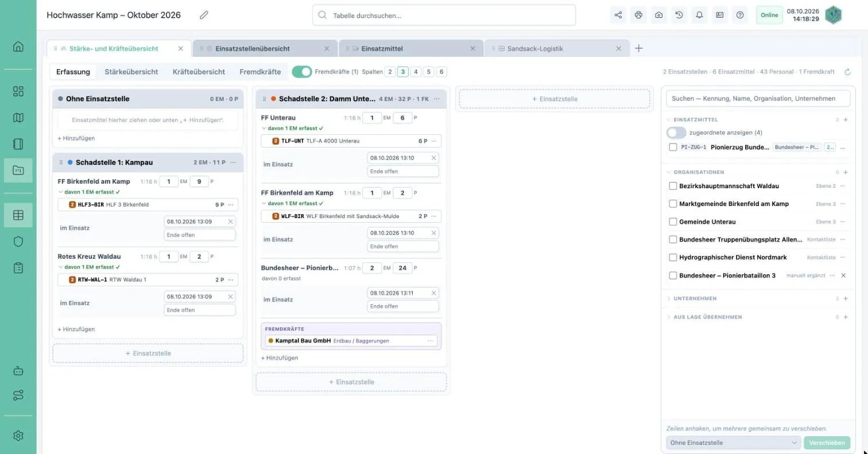The image size is (868, 454).
Task: Clear the 08.10.2026 13:11 start time
Action: pyautogui.click(x=433, y=293)
